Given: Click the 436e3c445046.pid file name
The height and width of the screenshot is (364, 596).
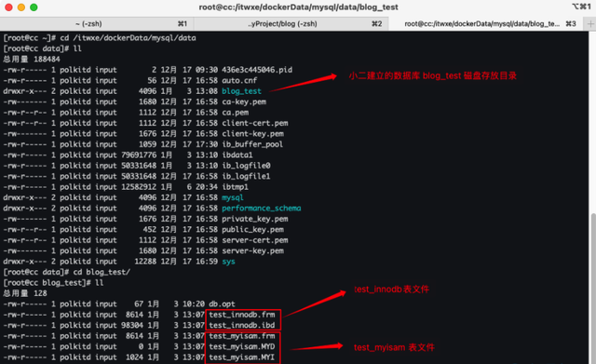Looking at the screenshot, I should click(257, 70).
